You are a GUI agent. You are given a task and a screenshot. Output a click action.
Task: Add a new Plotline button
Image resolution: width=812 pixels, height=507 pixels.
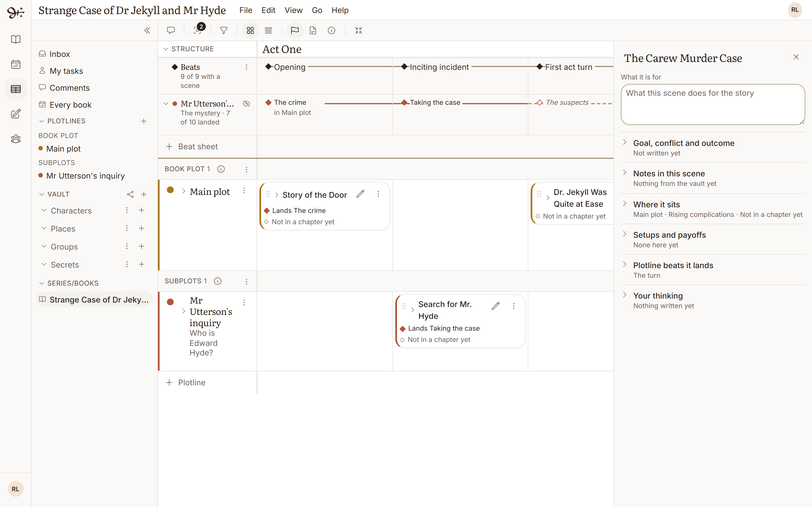coord(186,383)
